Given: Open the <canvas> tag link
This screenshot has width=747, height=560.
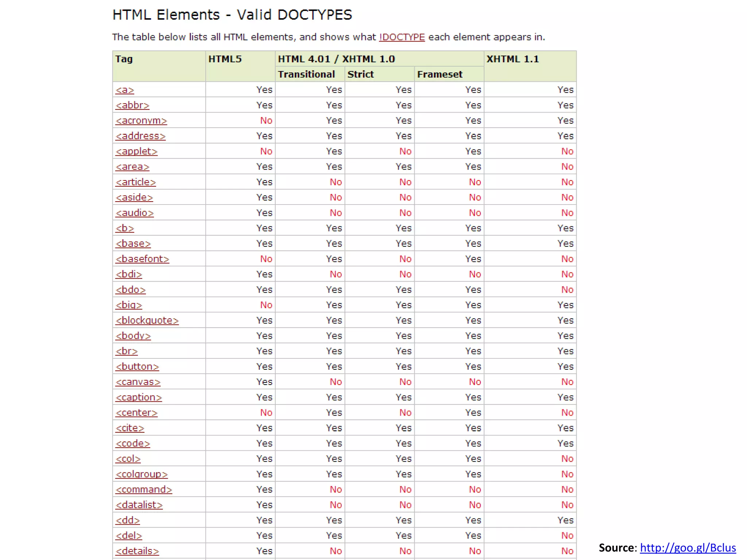Looking at the screenshot, I should pyautogui.click(x=138, y=382).
